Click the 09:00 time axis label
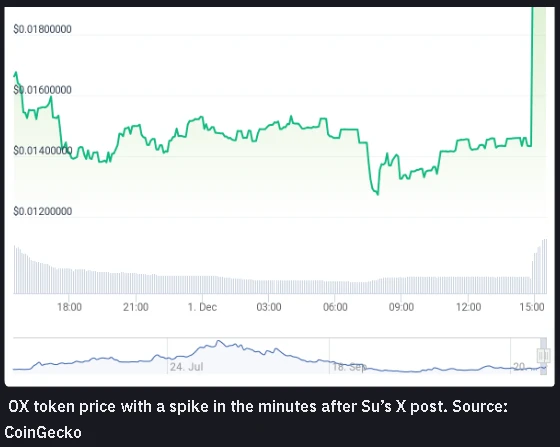The width and height of the screenshot is (560, 447). pos(401,307)
